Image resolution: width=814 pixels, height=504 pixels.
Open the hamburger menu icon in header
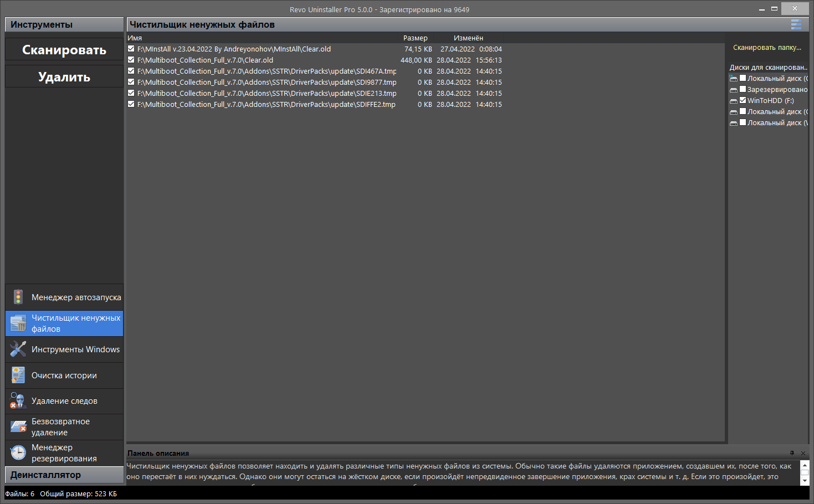(x=796, y=24)
